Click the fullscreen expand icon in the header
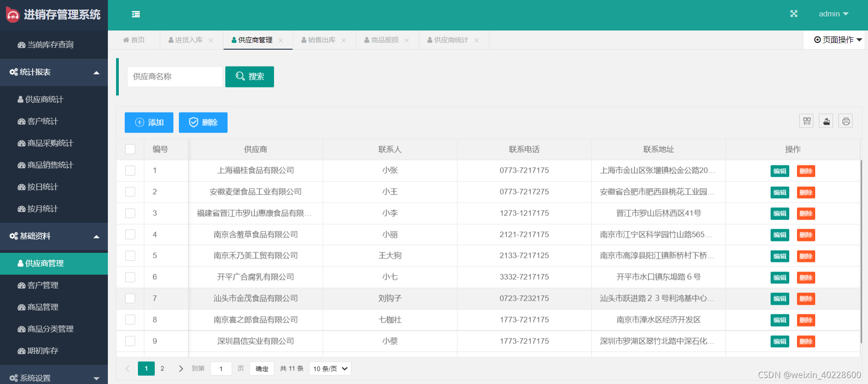 794,14
